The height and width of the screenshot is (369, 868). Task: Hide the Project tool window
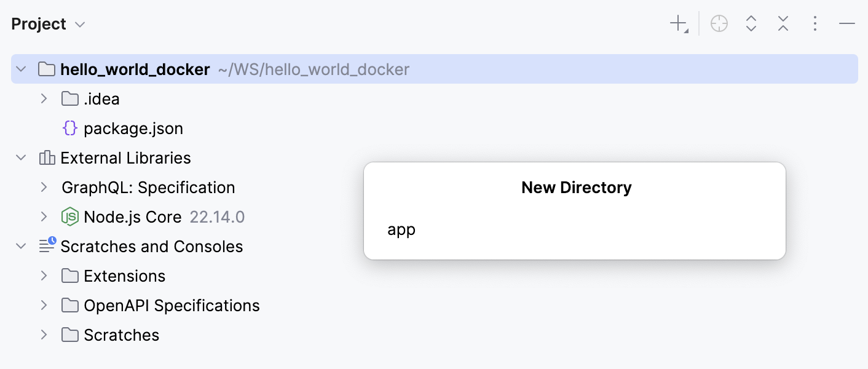click(846, 23)
